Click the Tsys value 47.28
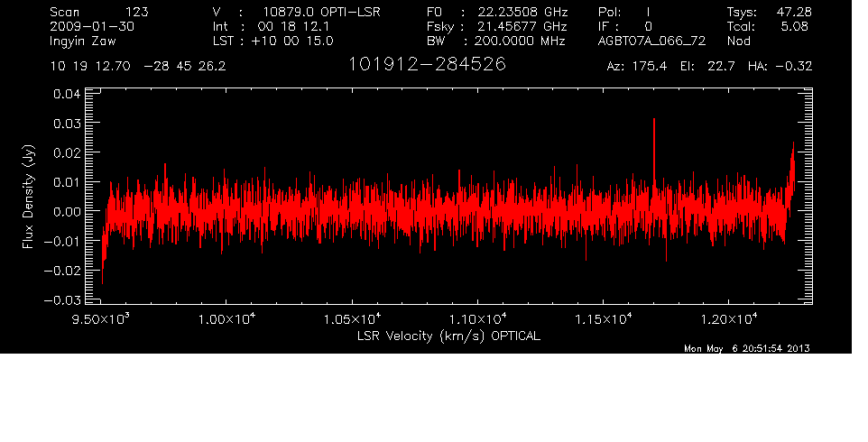Screen dimensions: 868x442 pyautogui.click(x=794, y=12)
